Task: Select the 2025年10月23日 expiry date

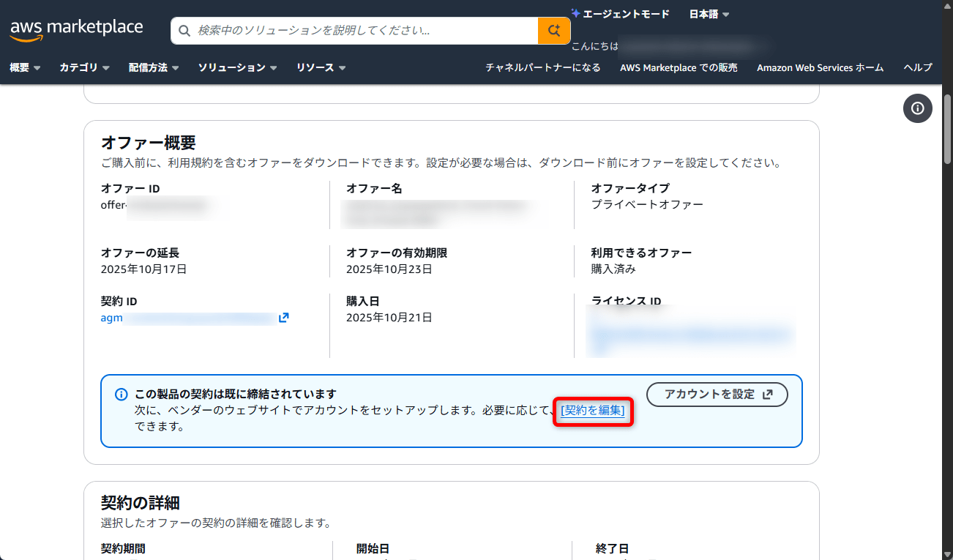Action: coord(389,269)
